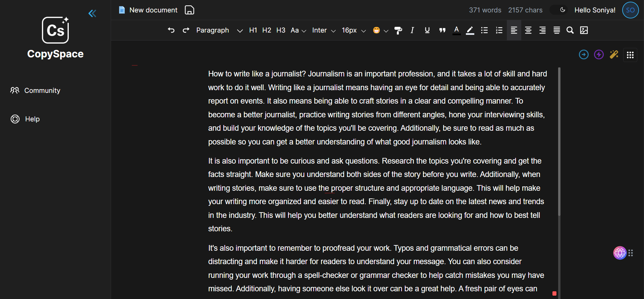
Task: Collapse the sidebar with double chevron icon
Action: coord(92,13)
